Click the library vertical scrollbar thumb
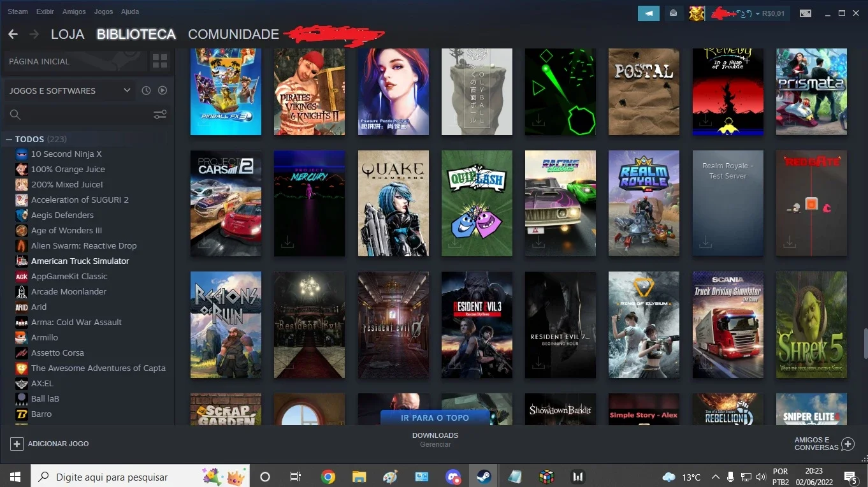868x487 pixels. (x=864, y=344)
